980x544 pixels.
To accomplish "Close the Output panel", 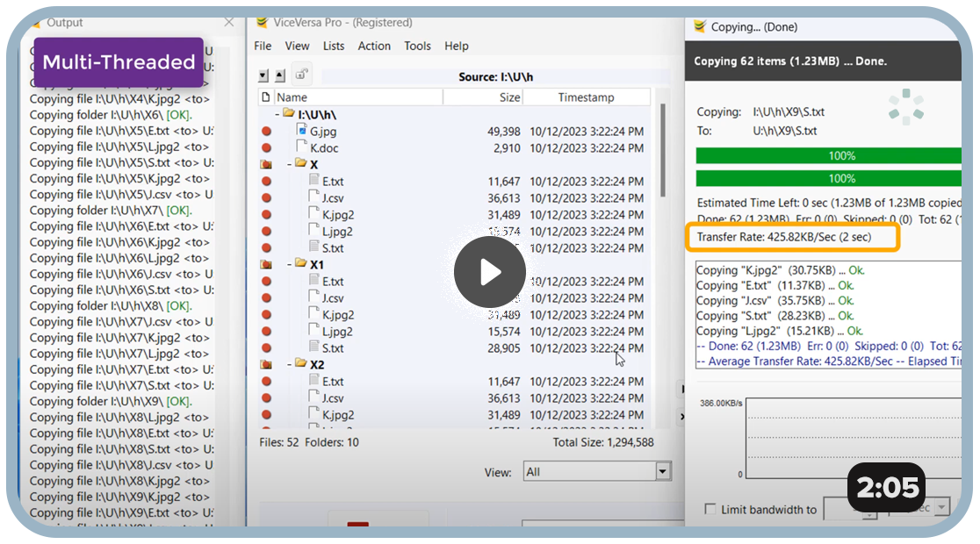I will click(228, 23).
